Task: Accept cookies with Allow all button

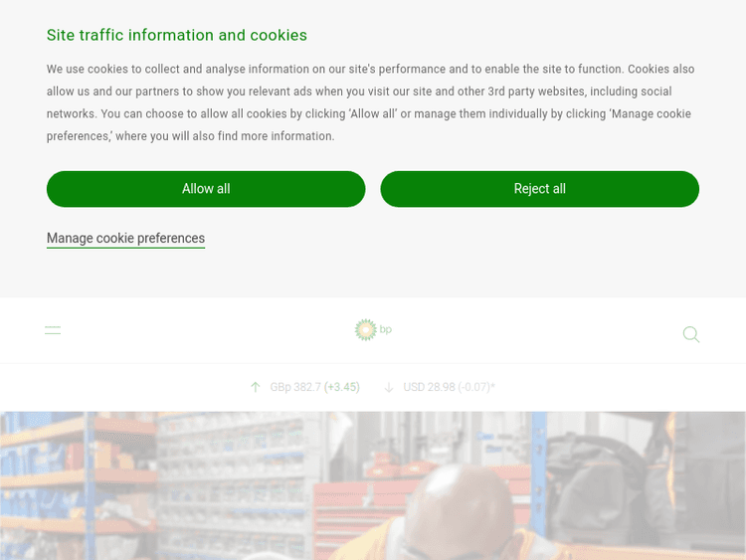Action: click(x=206, y=189)
